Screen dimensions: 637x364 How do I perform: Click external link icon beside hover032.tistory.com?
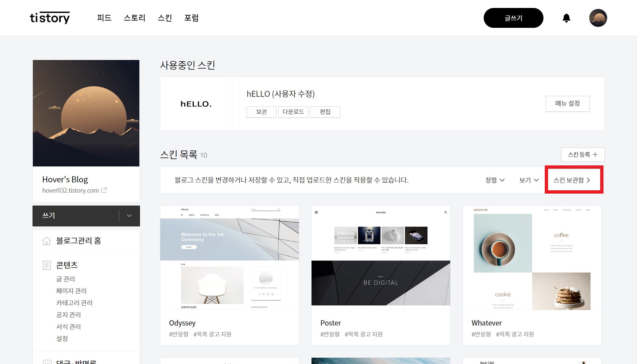pos(104,190)
